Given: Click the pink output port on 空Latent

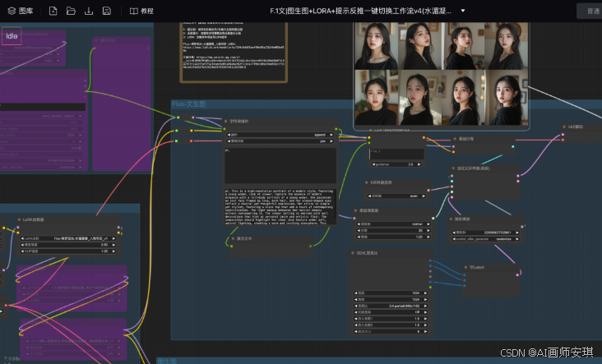Looking at the screenshot, I should click(517, 274).
